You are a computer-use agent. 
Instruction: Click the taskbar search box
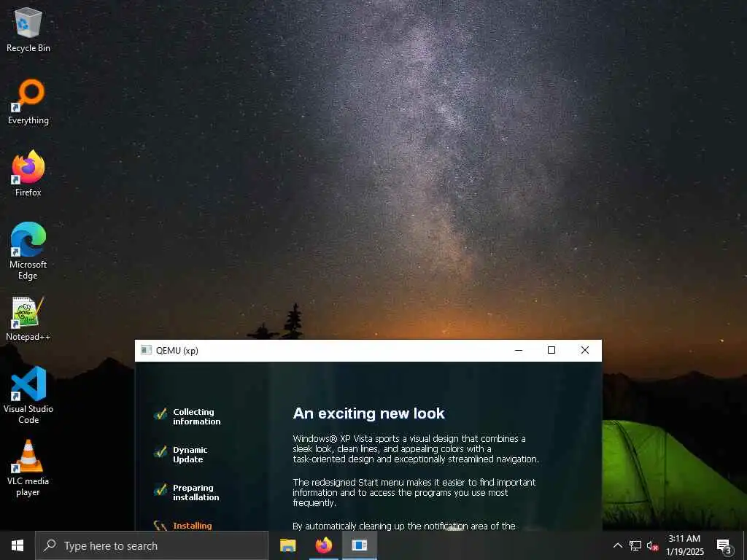point(152,545)
